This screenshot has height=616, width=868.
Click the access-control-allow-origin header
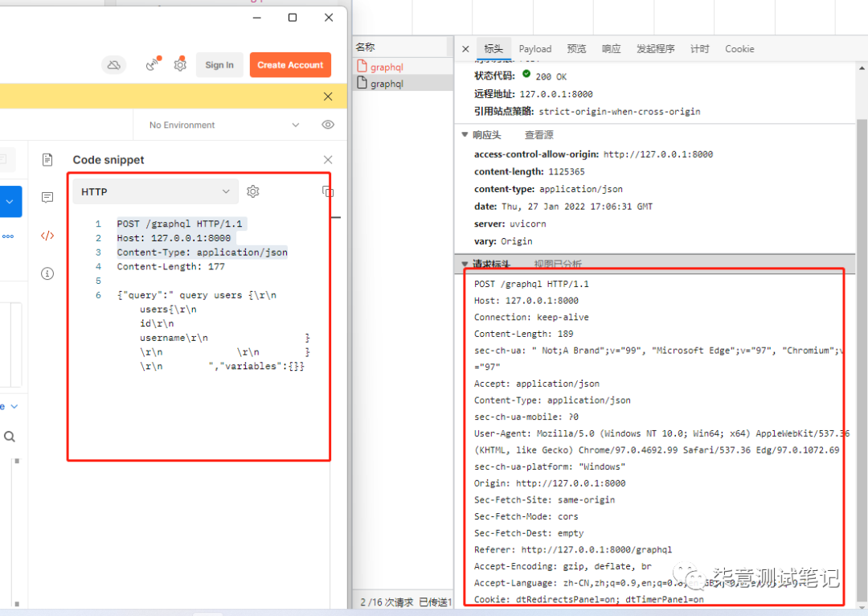tap(593, 154)
